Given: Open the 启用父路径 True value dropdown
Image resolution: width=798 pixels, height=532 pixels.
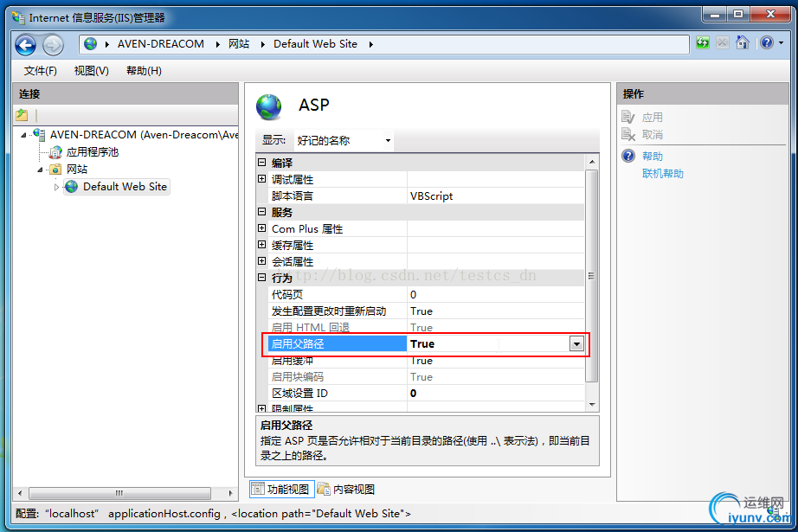Looking at the screenshot, I should (576, 343).
